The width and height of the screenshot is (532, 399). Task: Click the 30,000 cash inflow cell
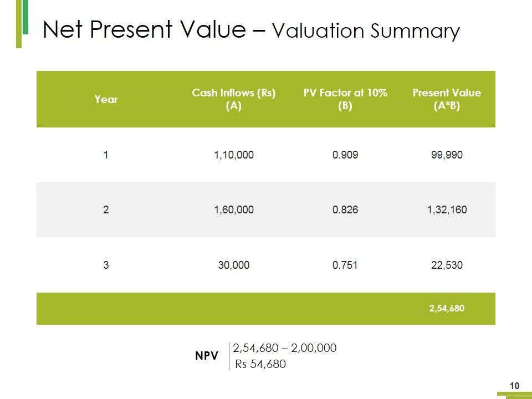(234, 265)
